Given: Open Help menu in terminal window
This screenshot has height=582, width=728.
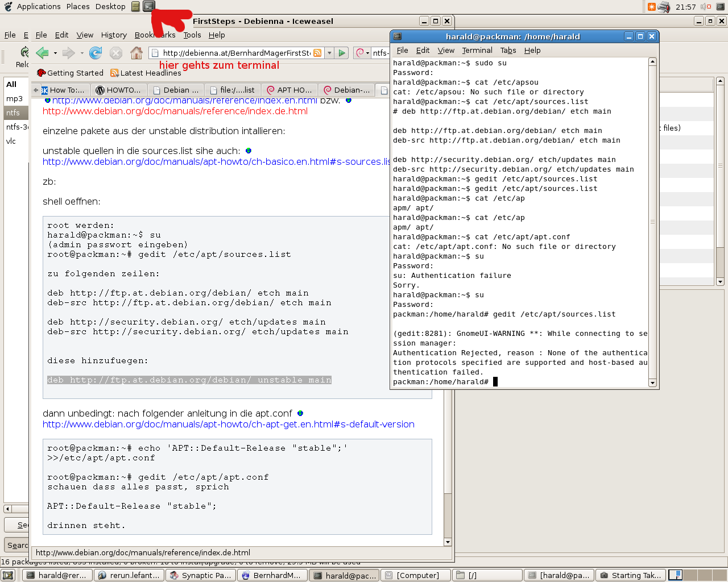Looking at the screenshot, I should (532, 50).
